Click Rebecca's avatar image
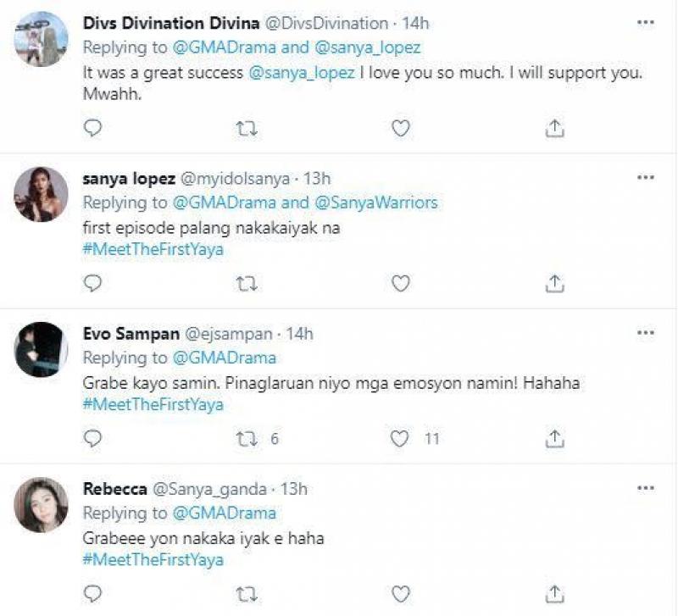Viewport: 678px width, 616px height. pyautogui.click(x=41, y=502)
